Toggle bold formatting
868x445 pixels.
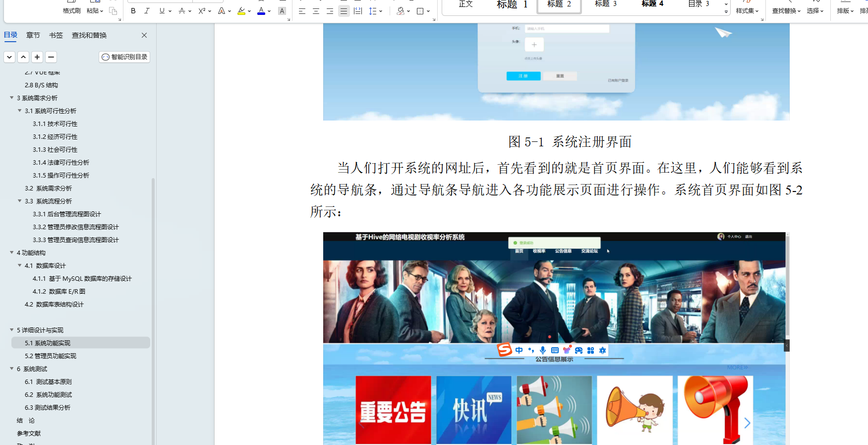(133, 11)
